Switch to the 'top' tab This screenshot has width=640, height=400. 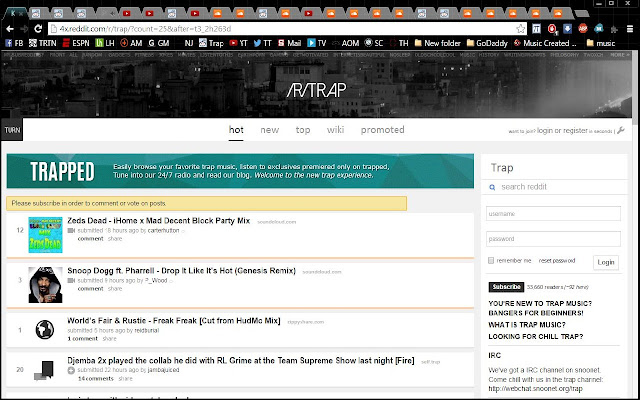pyautogui.click(x=303, y=130)
